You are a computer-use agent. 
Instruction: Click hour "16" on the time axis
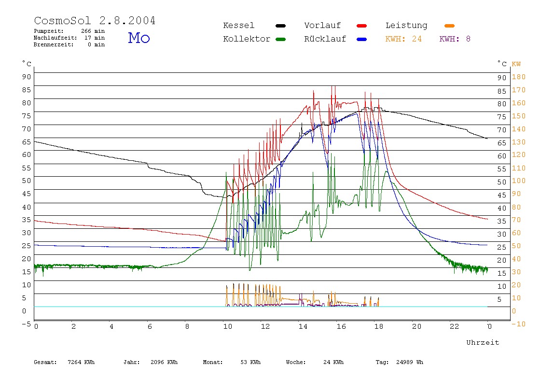tap(341, 327)
